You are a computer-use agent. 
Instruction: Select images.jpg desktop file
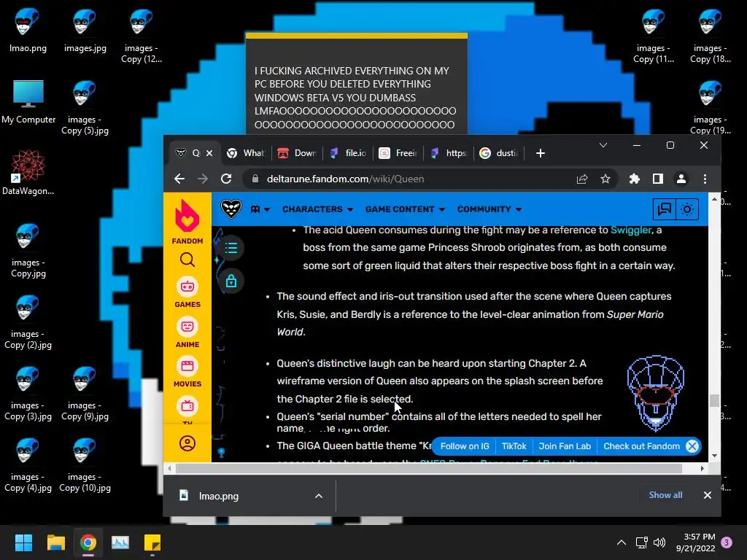point(85,30)
